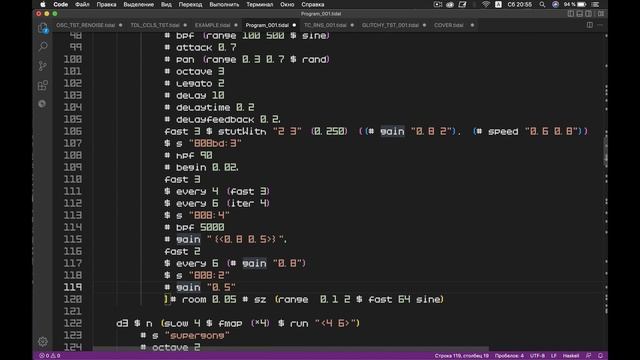Click the battery status in menu bar

click(x=575, y=4)
